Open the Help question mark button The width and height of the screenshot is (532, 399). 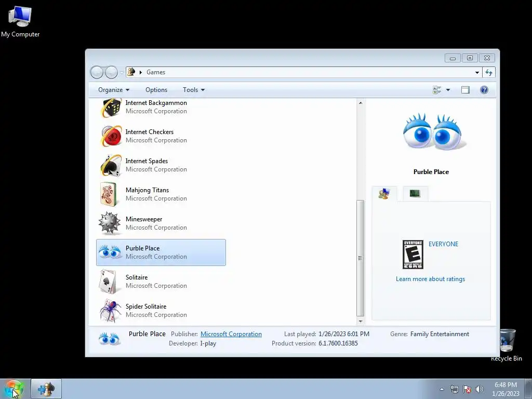(484, 90)
